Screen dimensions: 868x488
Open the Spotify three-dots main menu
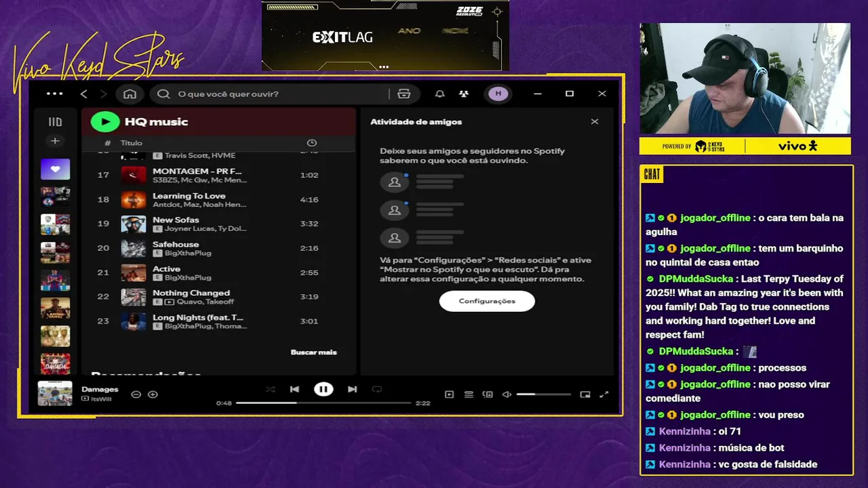54,94
